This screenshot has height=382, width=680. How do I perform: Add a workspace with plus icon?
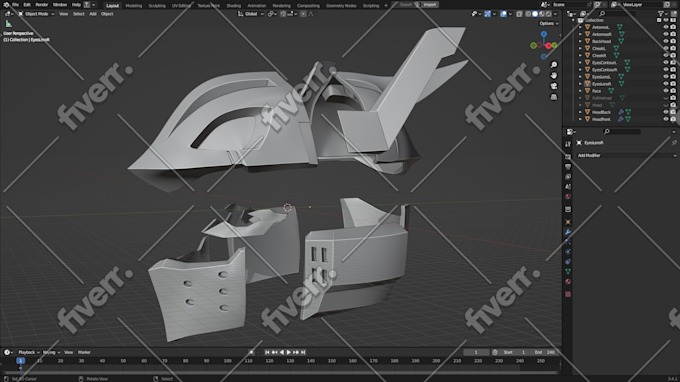tap(386, 6)
